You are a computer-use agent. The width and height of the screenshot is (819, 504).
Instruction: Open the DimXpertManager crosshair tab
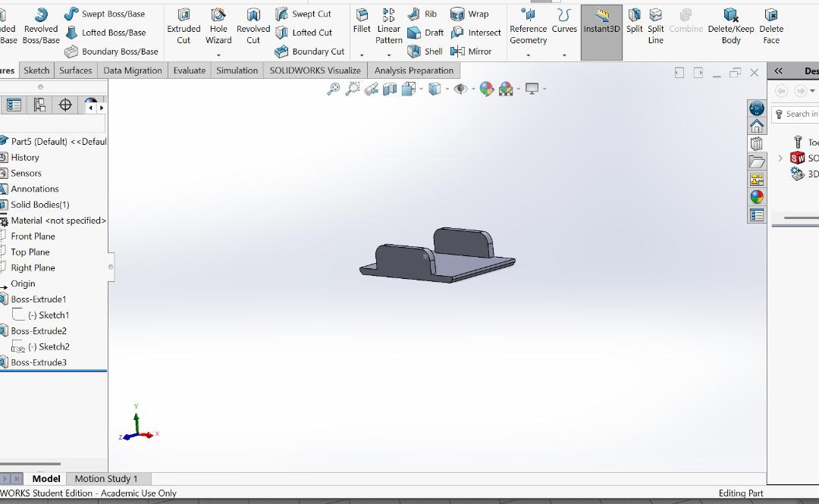tap(65, 105)
